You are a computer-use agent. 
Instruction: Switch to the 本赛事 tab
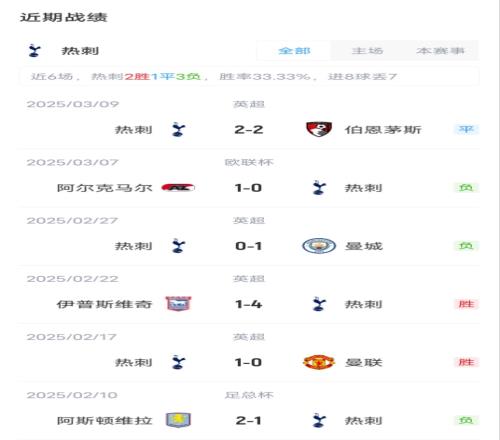coord(440,51)
